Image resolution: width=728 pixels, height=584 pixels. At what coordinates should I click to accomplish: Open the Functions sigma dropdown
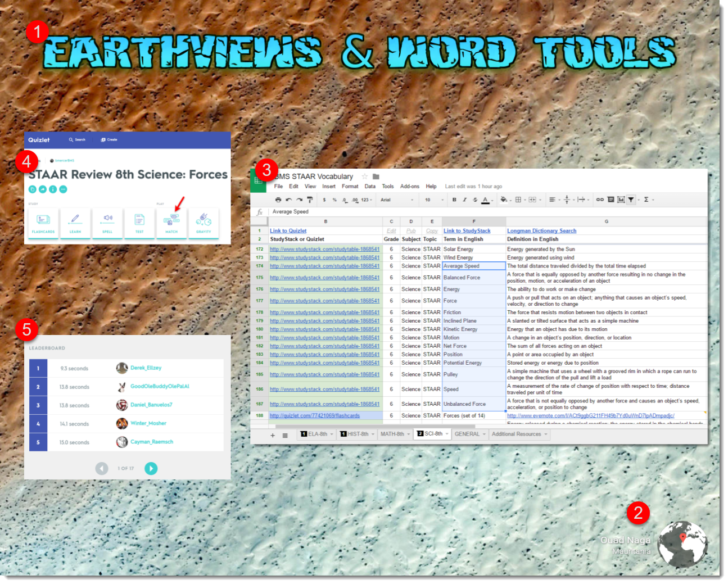tap(648, 200)
